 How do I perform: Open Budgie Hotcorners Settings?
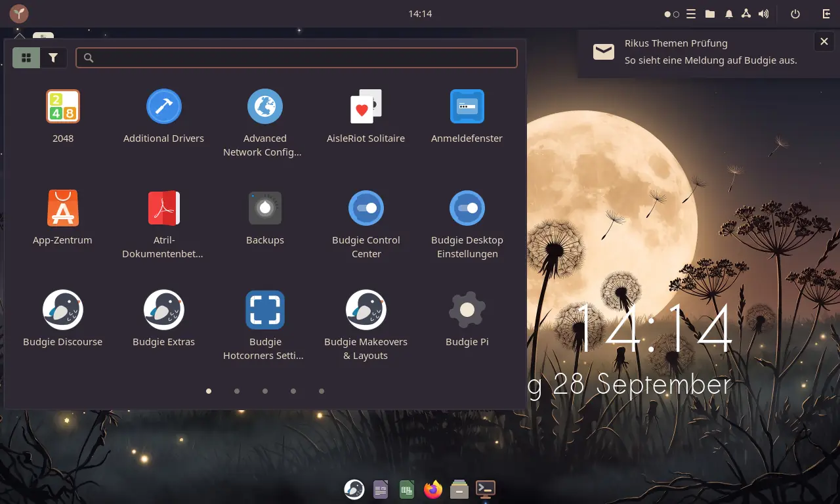coord(264,326)
